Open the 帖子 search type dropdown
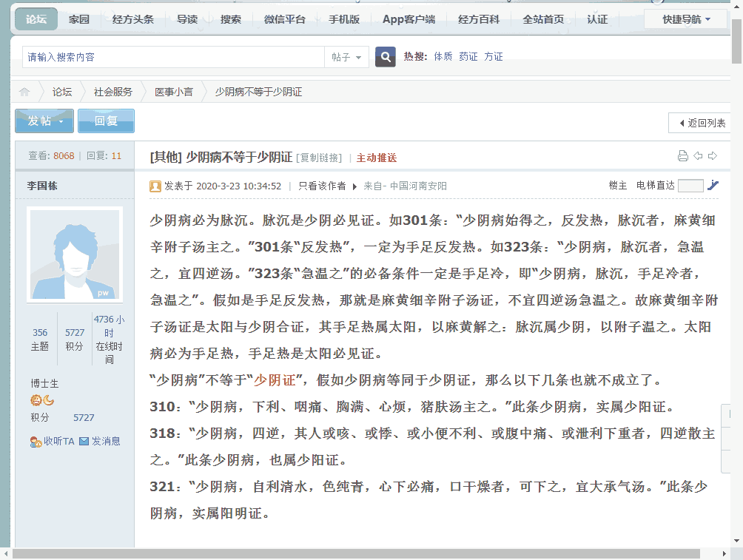The height and width of the screenshot is (560, 743). point(346,57)
